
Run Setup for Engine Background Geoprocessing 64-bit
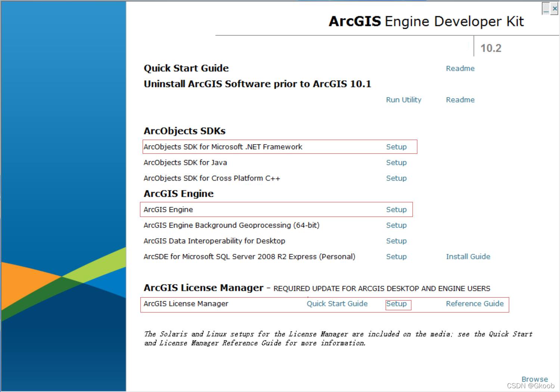click(x=396, y=225)
